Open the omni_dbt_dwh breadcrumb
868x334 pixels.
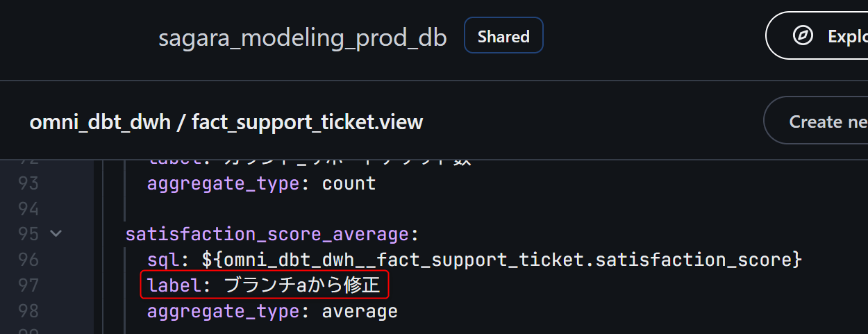pyautogui.click(x=100, y=122)
